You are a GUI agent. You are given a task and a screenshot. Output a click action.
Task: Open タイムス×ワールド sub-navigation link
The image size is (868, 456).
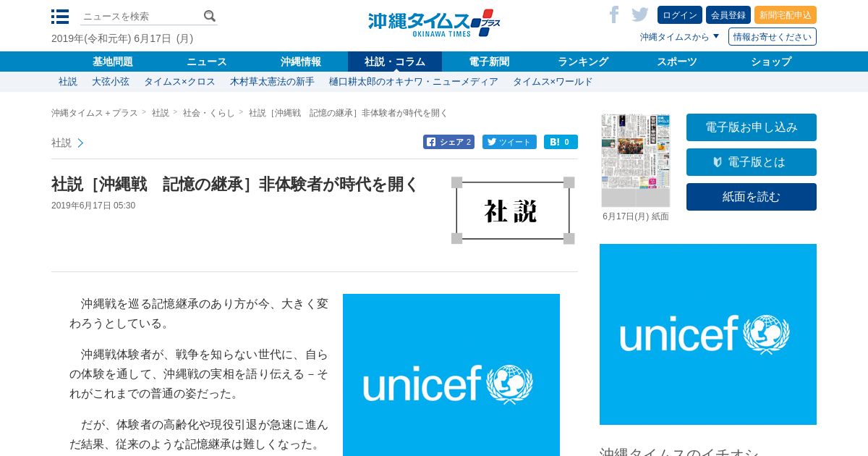tap(553, 82)
